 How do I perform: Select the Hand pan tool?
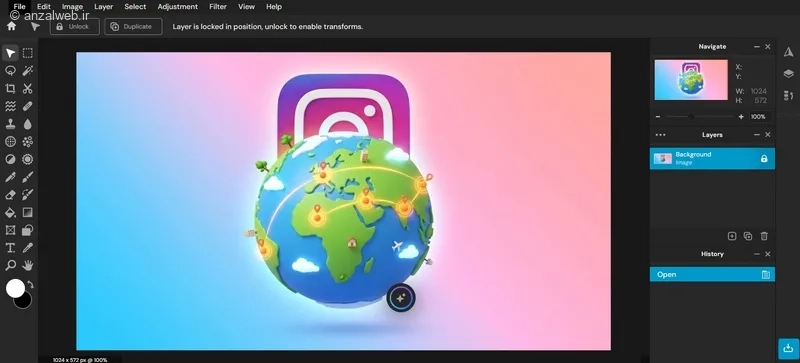[x=28, y=265]
